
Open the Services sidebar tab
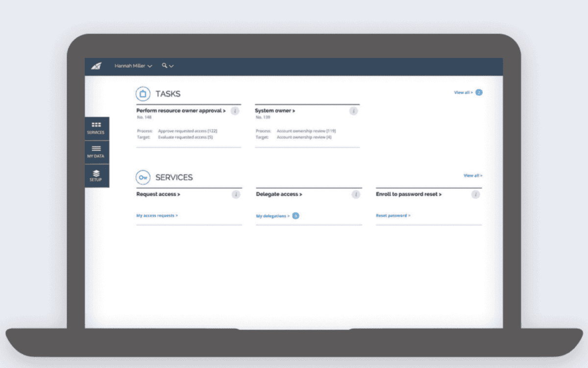97,128
